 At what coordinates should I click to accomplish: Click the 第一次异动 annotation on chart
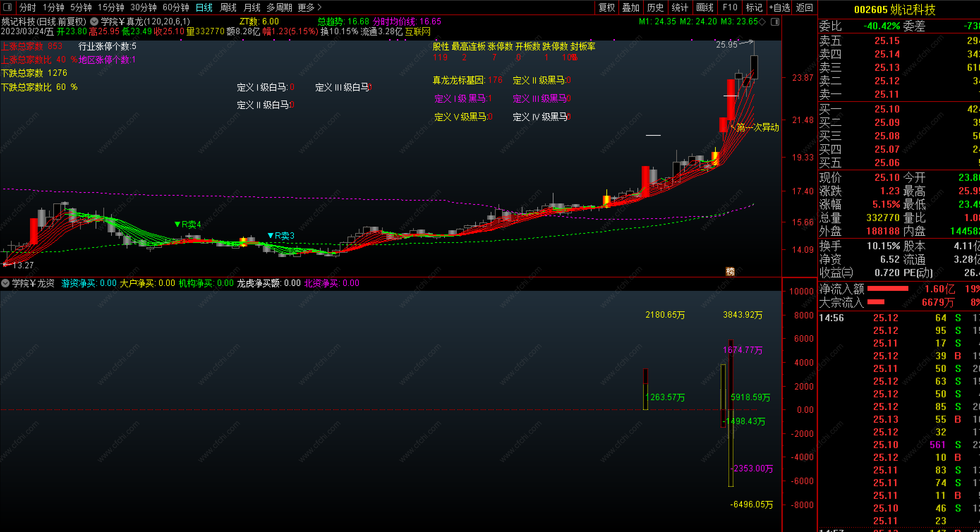pyautogui.click(x=757, y=127)
